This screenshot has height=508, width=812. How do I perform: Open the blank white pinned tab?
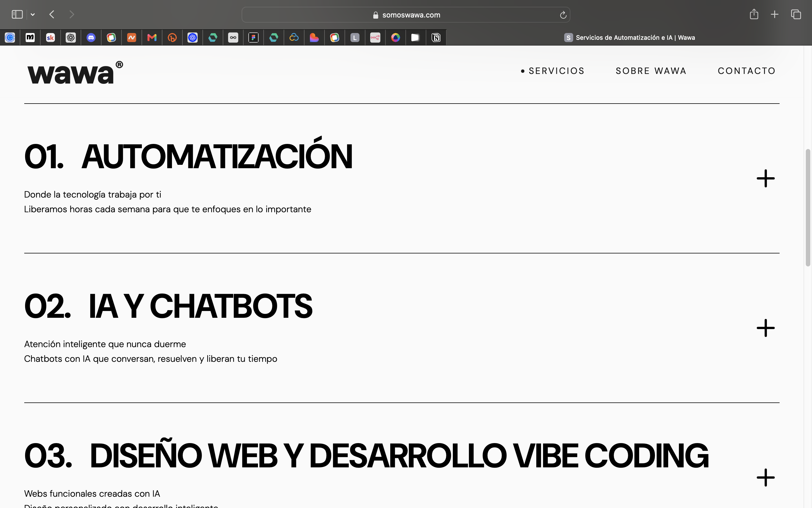coord(415,38)
